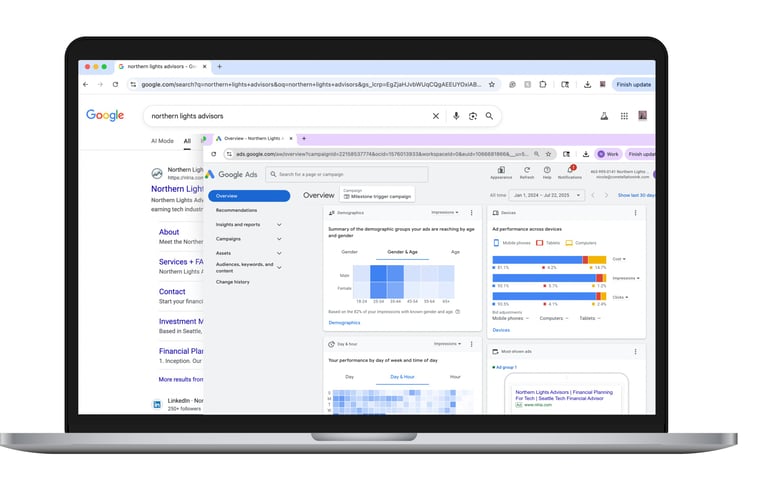Toggle Mobile phones legend in Devices card

[x=512, y=243]
